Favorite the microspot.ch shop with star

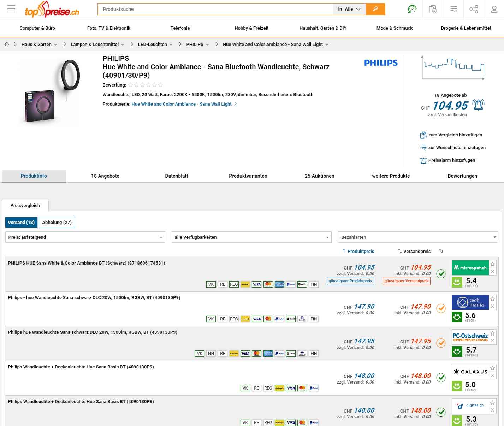pyautogui.click(x=492, y=264)
